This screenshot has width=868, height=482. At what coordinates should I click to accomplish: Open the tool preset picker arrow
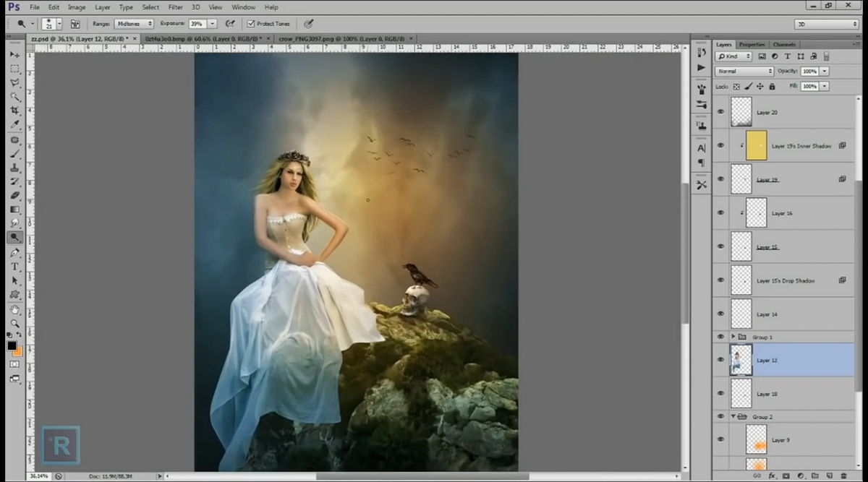31,24
